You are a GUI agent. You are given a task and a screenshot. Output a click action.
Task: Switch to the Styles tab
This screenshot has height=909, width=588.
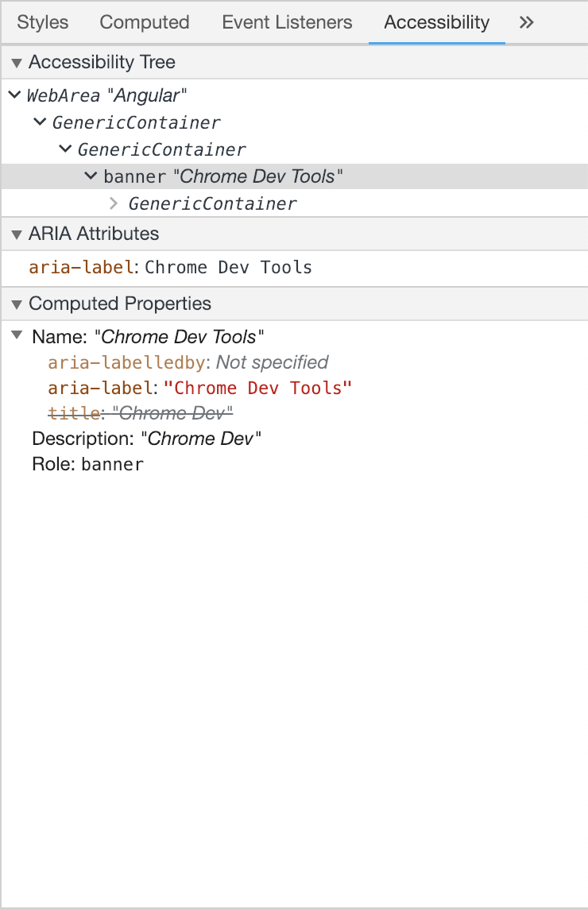pyautogui.click(x=42, y=22)
